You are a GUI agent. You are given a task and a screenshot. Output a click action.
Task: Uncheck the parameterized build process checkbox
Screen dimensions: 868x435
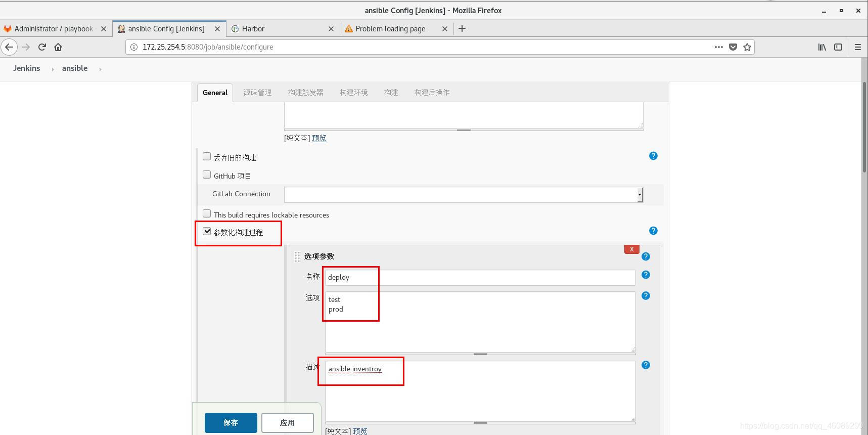(x=207, y=231)
